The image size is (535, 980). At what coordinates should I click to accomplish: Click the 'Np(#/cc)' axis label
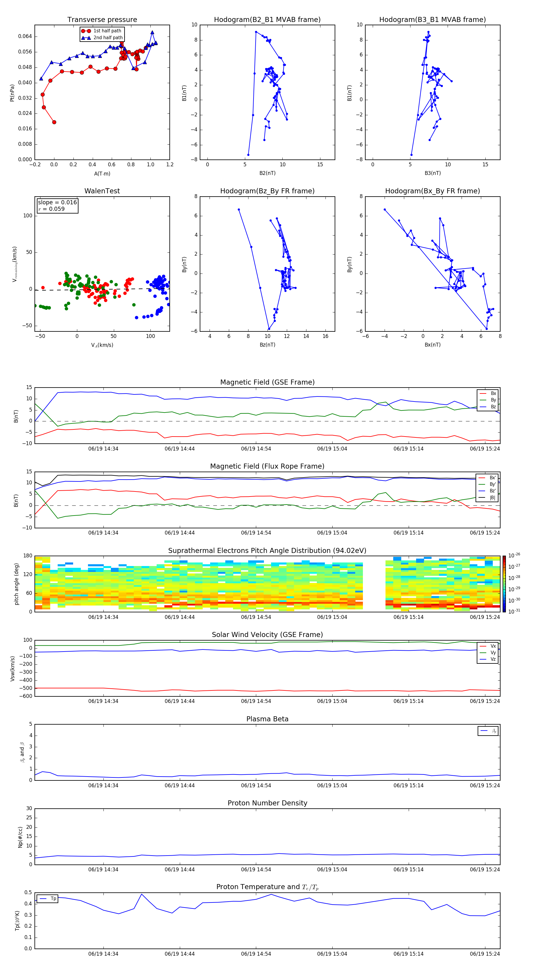click(x=20, y=837)
